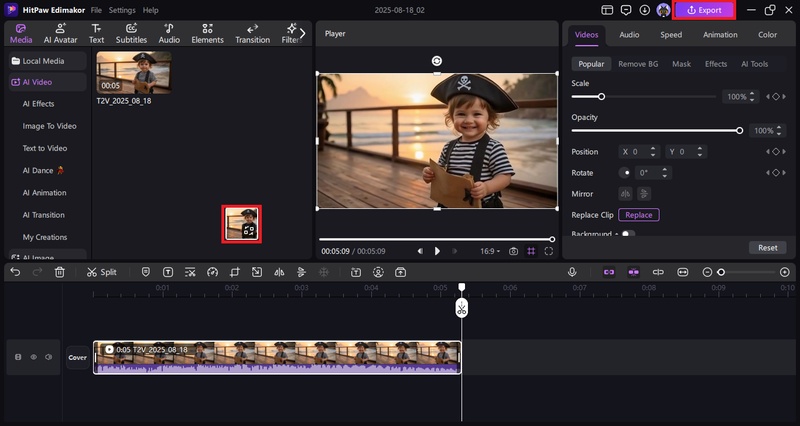Click the Opacity slider handle
Viewport: 800px width, 426px height.
point(740,131)
